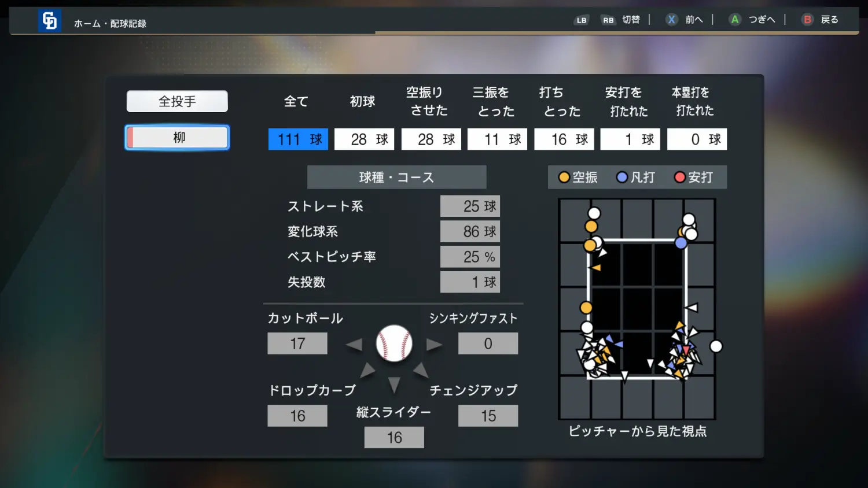Select the 全て 111球 filter tab
The image size is (868, 488).
pyautogui.click(x=298, y=139)
